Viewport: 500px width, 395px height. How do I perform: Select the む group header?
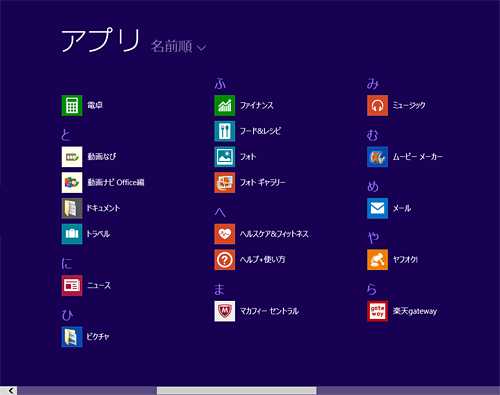pyautogui.click(x=373, y=135)
